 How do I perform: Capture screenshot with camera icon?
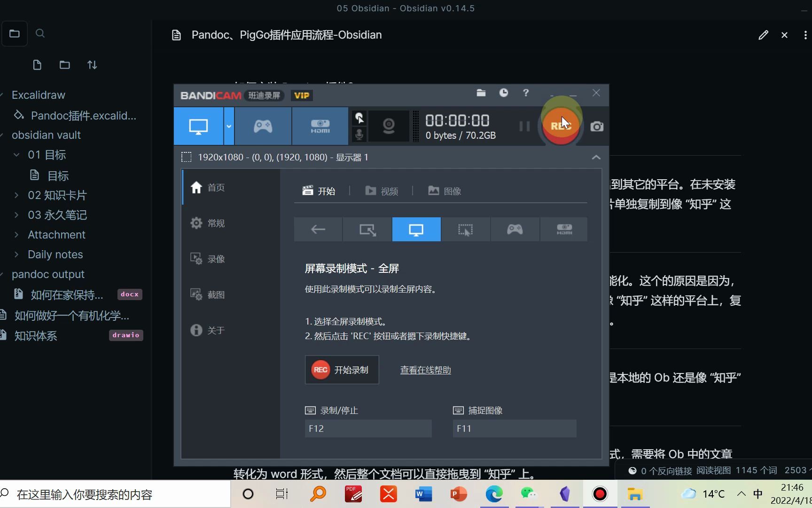pyautogui.click(x=597, y=126)
